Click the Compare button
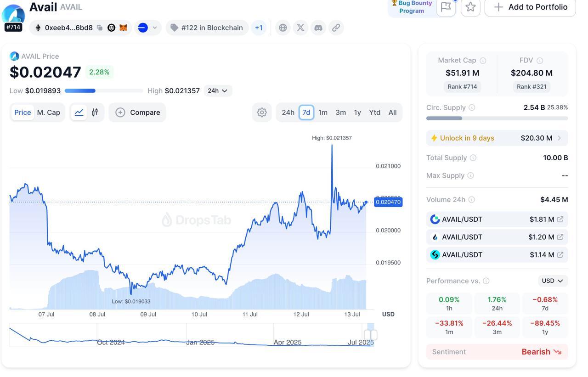The image size is (588, 377). [x=137, y=113]
